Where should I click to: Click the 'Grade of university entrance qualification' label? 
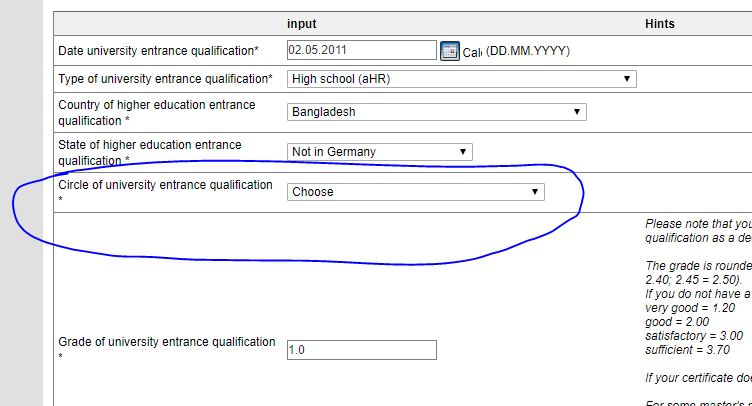[x=166, y=342]
